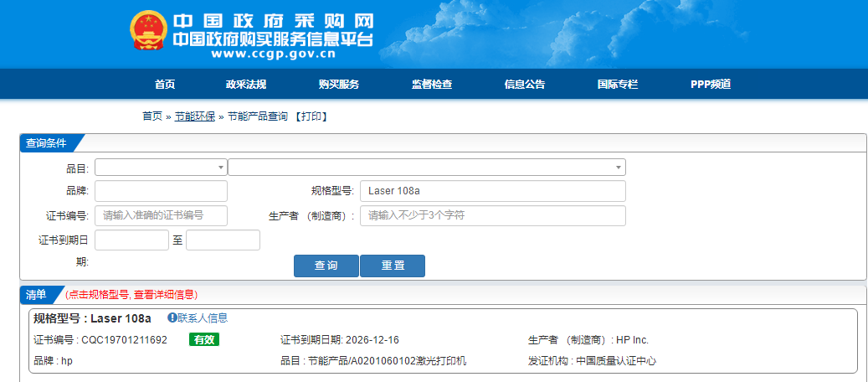
Task: Focus the 品牌 brand input field
Action: click(x=161, y=191)
